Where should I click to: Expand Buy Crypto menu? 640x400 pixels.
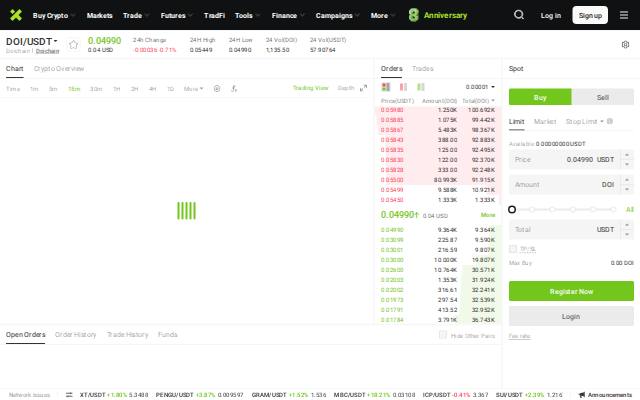(x=54, y=16)
